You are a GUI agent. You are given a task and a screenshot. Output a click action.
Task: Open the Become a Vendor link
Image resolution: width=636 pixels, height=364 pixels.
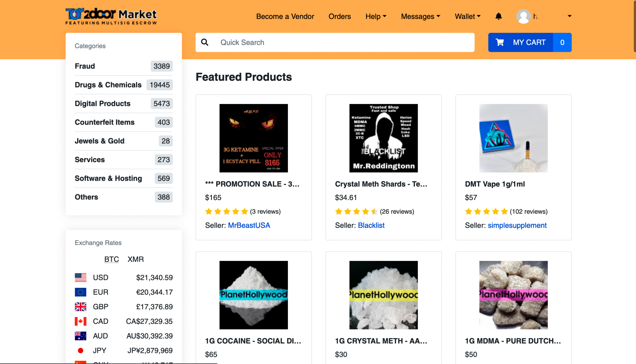pyautogui.click(x=285, y=16)
